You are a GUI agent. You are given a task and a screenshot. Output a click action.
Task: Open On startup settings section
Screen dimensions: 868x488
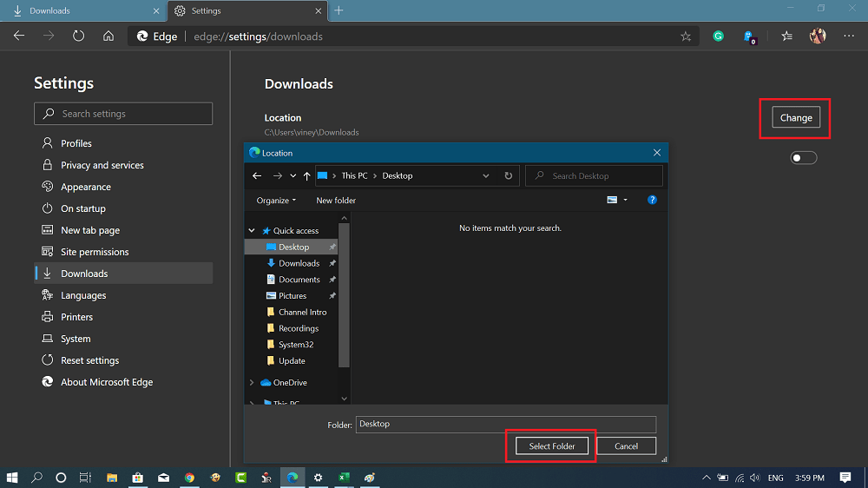(123, 208)
